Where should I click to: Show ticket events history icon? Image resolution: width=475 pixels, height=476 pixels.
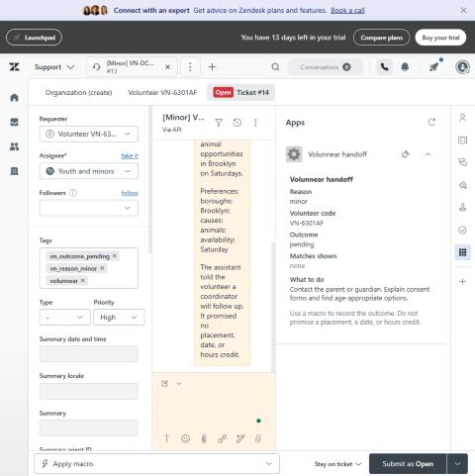tap(237, 123)
